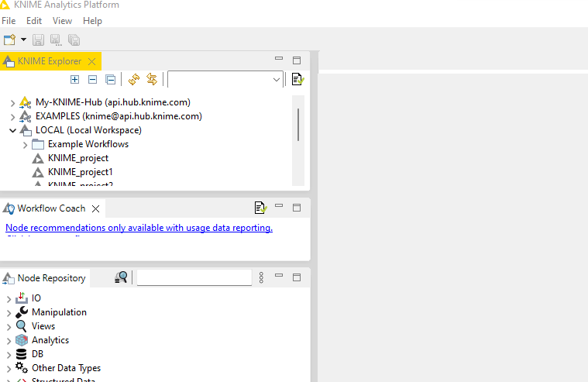The width and height of the screenshot is (588, 382).
Task: Click the Save As toolbar icon
Action: [x=56, y=40]
